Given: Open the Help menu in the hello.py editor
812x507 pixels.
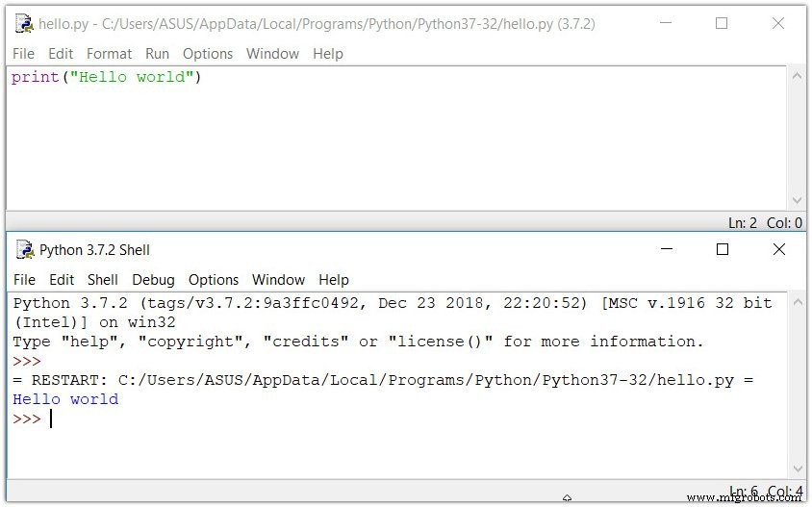Looking at the screenshot, I should pyautogui.click(x=328, y=54).
